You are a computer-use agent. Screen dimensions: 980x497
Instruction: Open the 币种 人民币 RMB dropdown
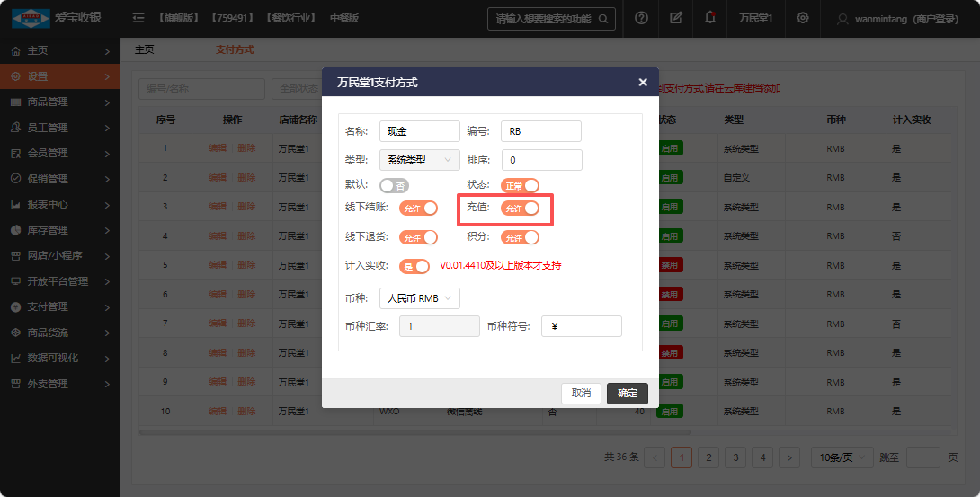(420, 298)
